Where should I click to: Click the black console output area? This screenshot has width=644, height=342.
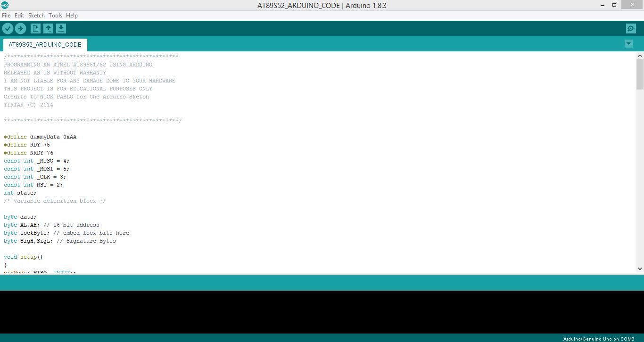(x=322, y=311)
